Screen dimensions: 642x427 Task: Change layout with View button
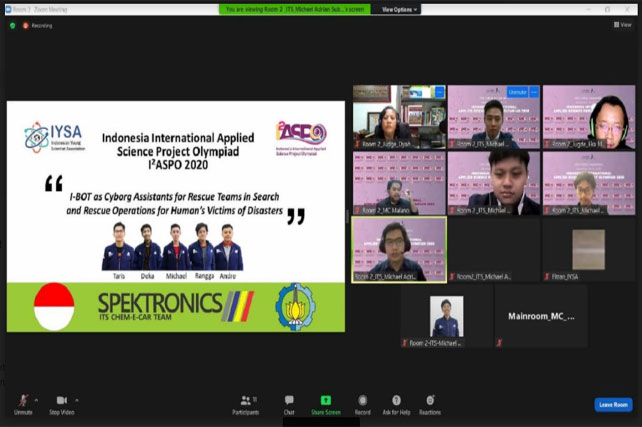(622, 25)
